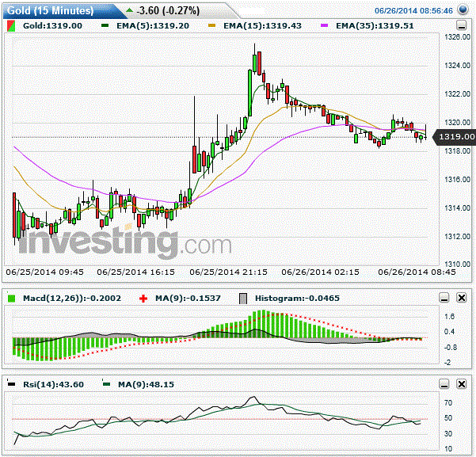
Task: Click the black RSI(14) legend marker
Action: 11,384
